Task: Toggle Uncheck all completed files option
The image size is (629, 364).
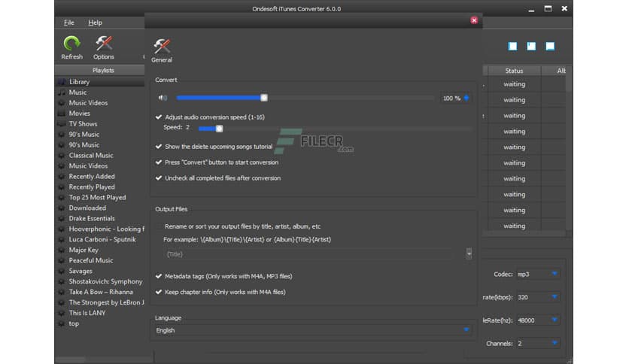Action: click(x=159, y=178)
